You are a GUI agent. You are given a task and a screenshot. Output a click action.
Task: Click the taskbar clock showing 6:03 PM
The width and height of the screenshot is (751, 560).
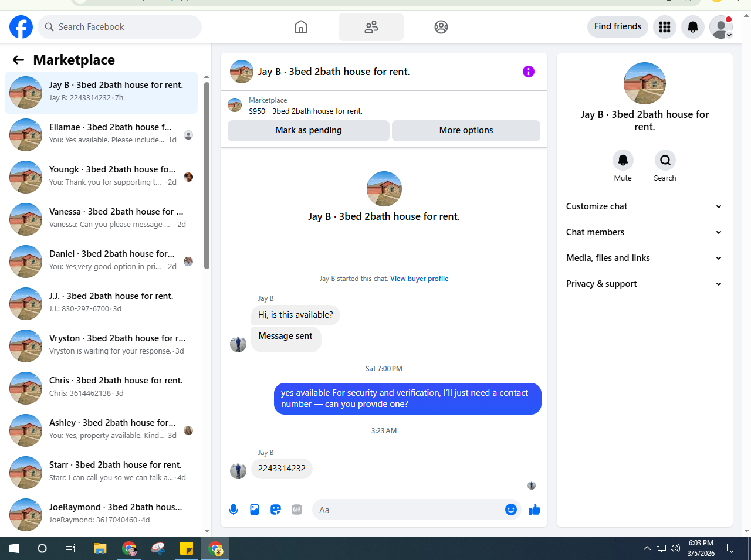[x=701, y=548]
